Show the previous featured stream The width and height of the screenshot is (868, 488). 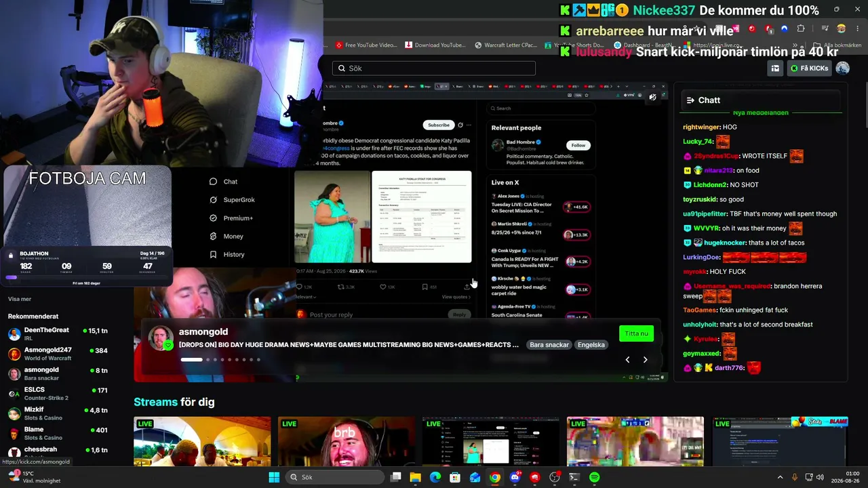627,360
